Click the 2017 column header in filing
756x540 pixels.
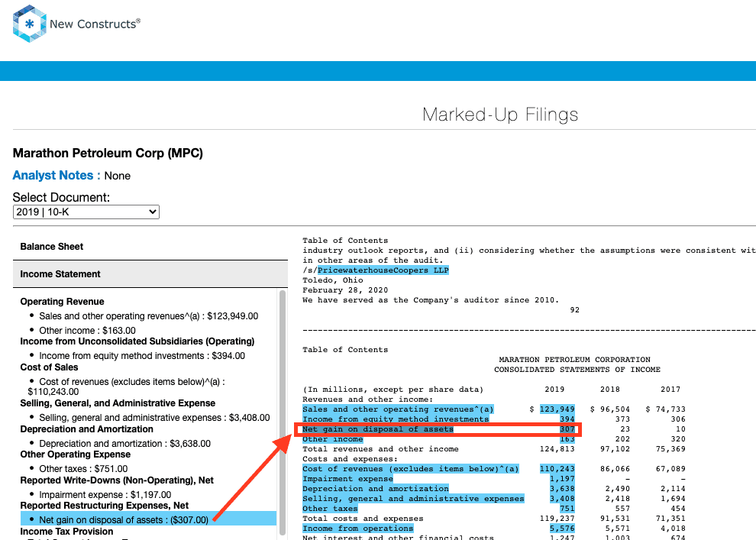(x=670, y=390)
